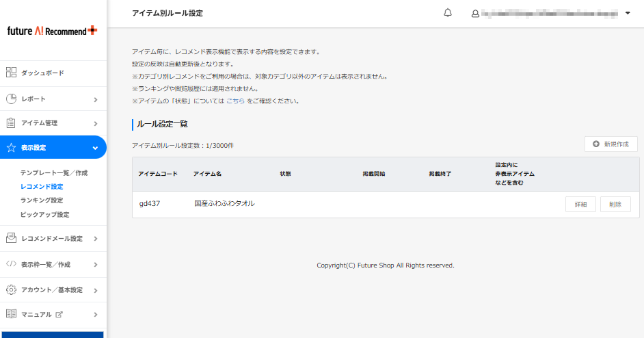Open ピックアップ設定 submenu link
The image size is (644, 338).
coord(44,214)
